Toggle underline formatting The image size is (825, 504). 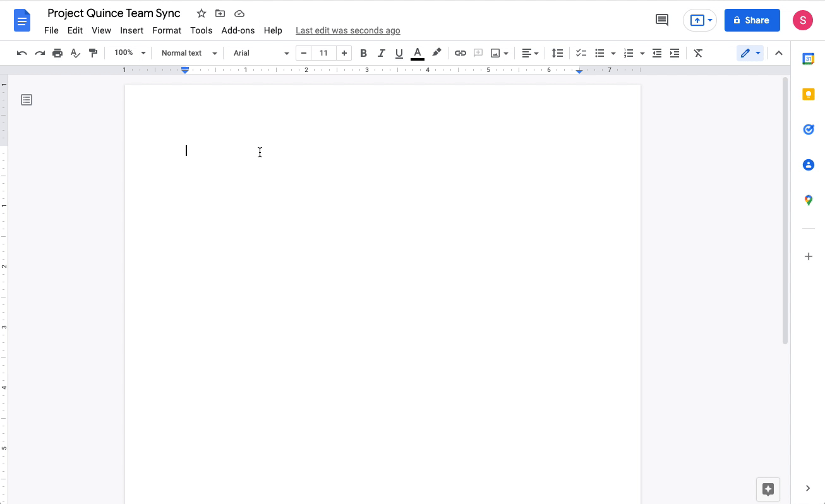(x=399, y=53)
